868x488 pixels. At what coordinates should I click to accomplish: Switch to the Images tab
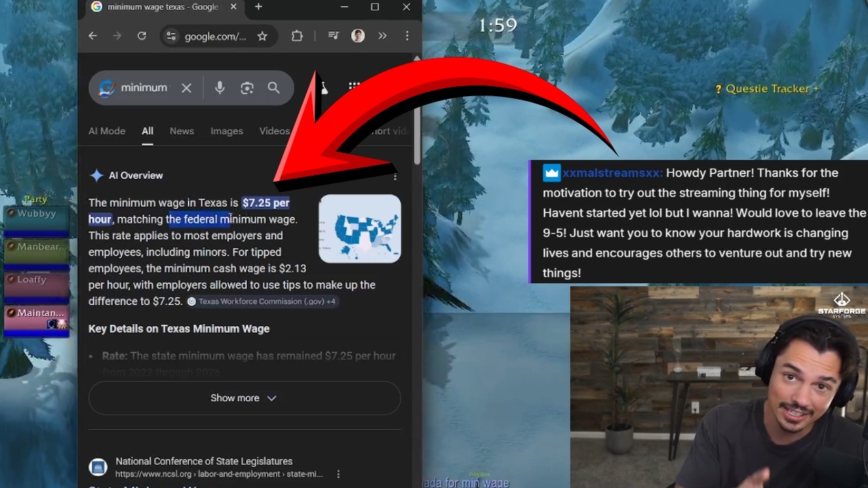(x=226, y=131)
